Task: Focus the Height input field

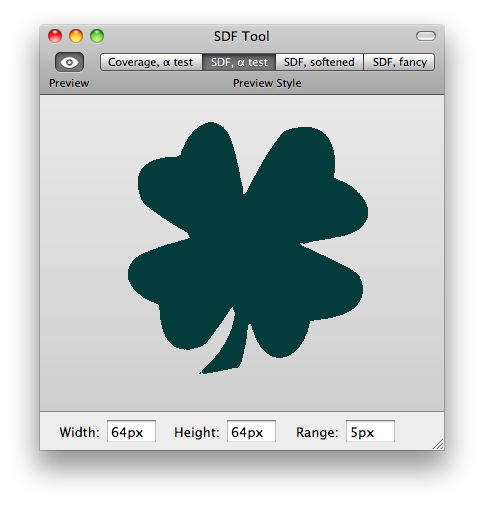Action: click(x=251, y=431)
